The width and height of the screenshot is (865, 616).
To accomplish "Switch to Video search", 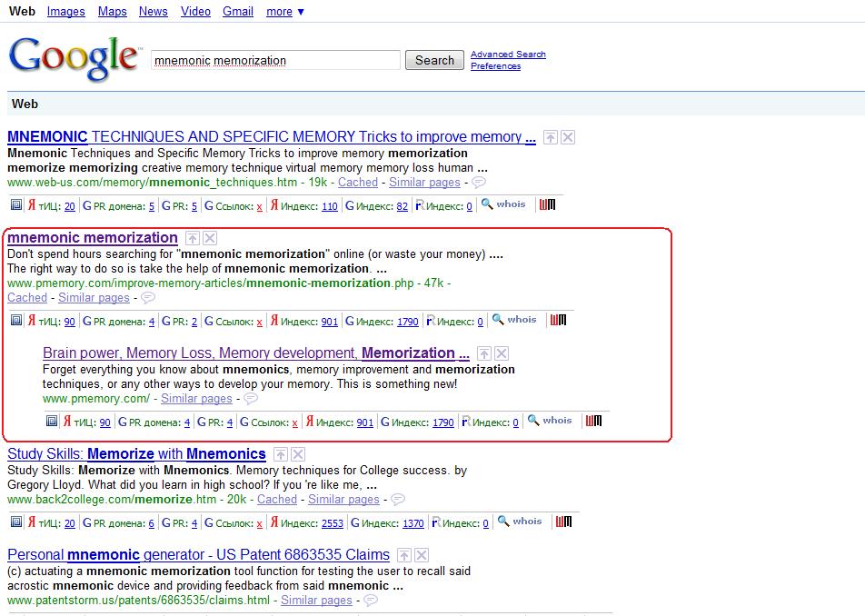I will 195,12.
